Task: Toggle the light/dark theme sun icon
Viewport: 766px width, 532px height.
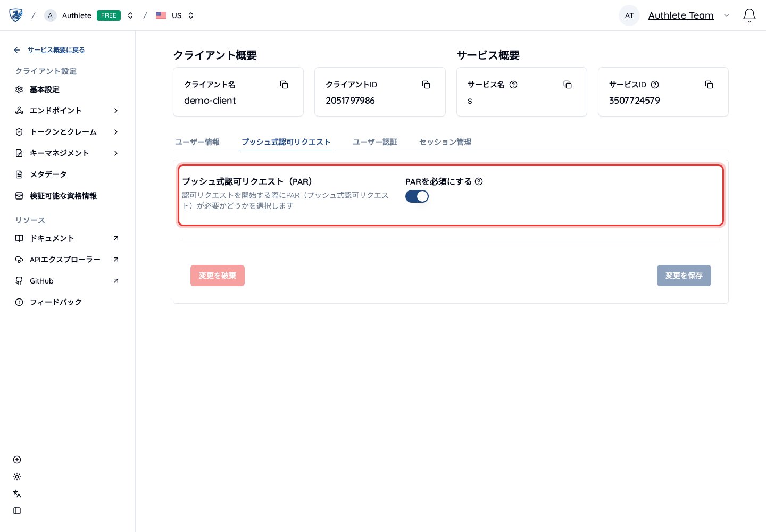Action: [x=17, y=477]
